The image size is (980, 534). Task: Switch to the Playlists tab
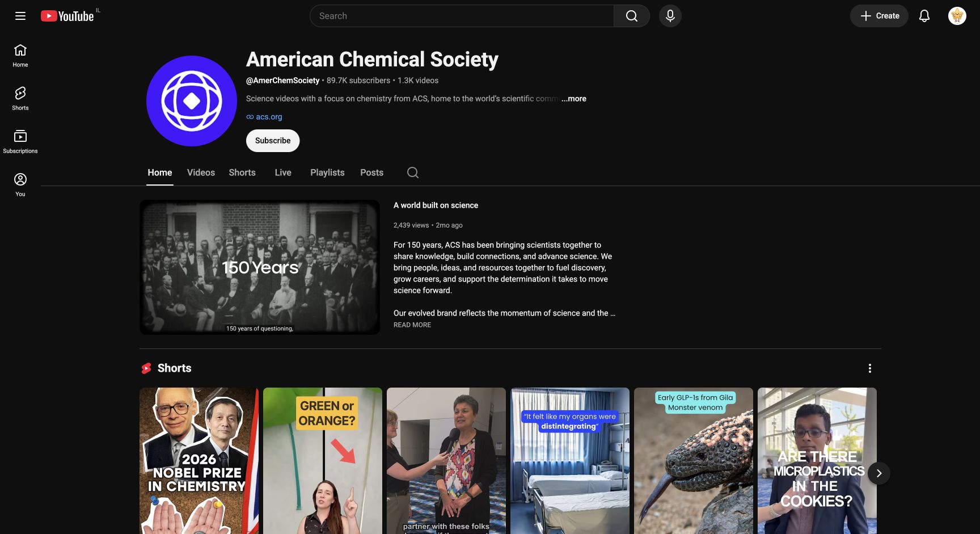click(x=327, y=173)
